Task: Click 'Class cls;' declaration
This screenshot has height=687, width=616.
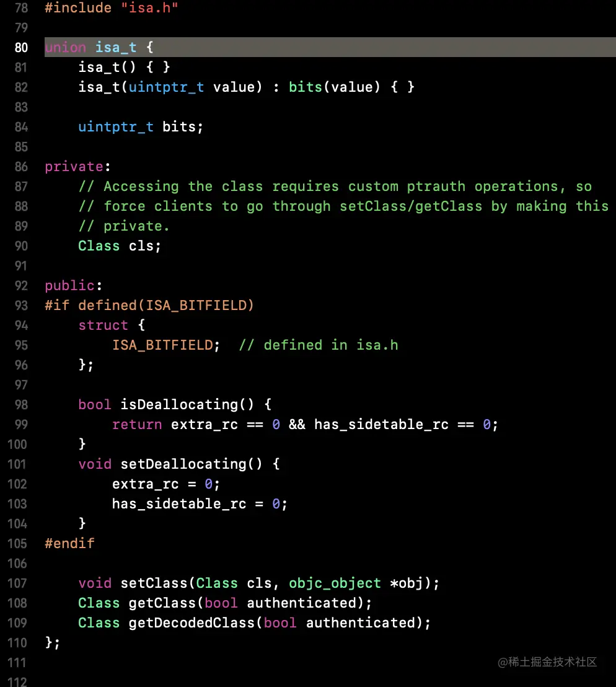Action: point(120,246)
